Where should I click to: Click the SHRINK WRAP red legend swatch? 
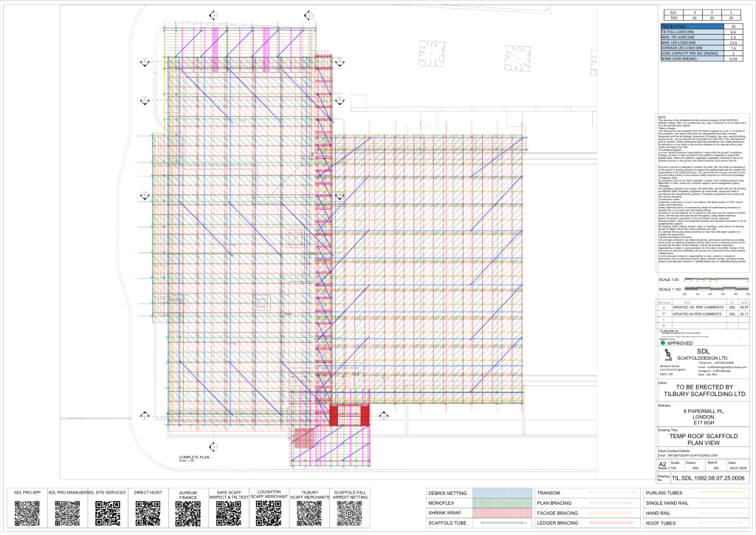pyautogui.click(x=502, y=513)
